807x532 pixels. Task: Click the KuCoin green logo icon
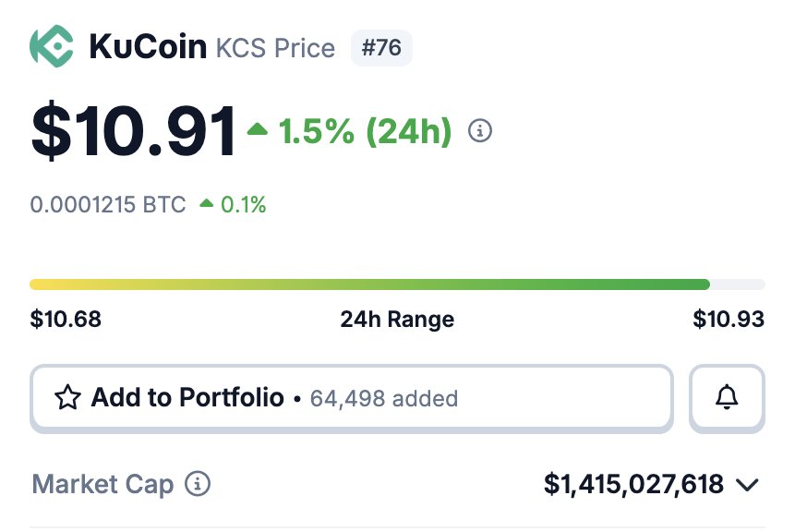[x=52, y=46]
